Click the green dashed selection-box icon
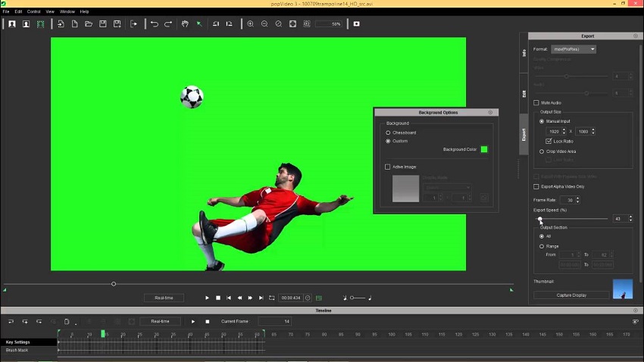Viewport: 644px width, 362px height. [40, 24]
